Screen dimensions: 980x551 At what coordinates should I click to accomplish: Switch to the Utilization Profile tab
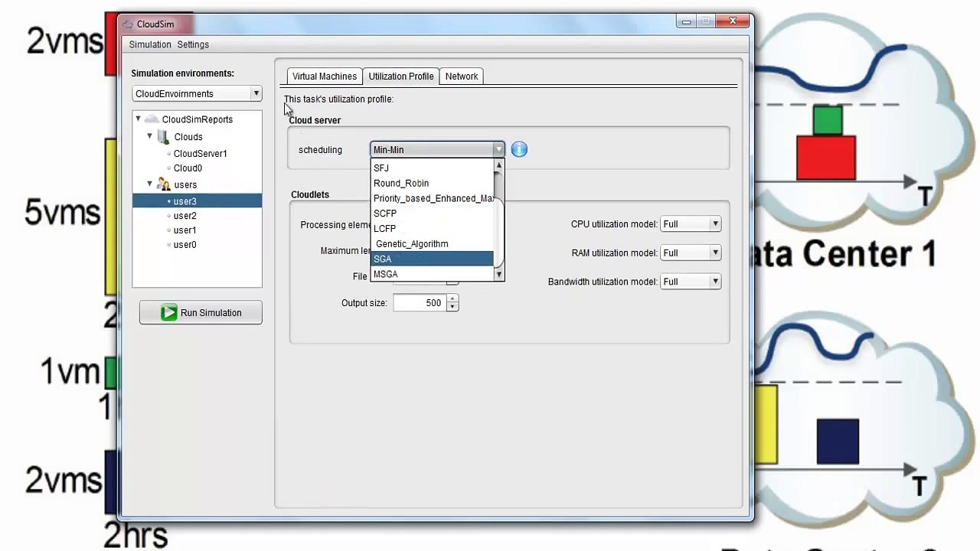[401, 77]
